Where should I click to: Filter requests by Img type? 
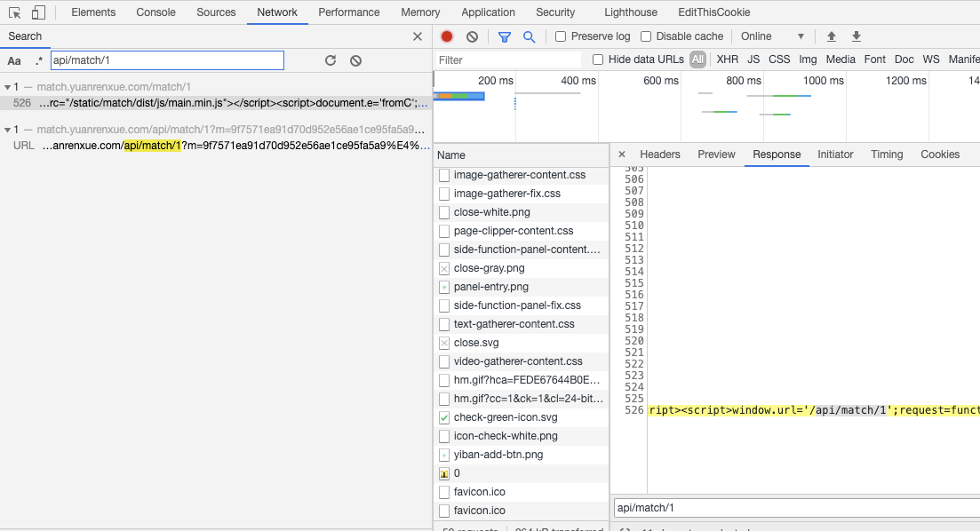(x=808, y=59)
